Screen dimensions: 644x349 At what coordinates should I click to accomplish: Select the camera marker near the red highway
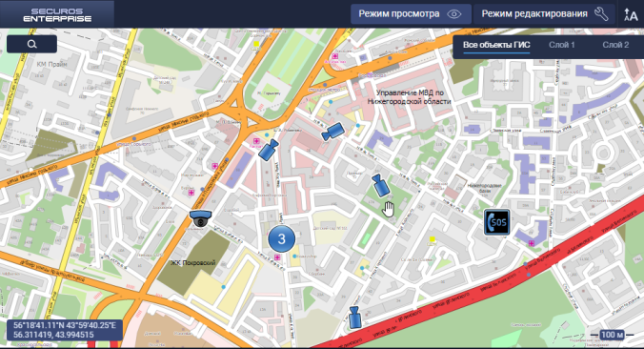point(354,317)
